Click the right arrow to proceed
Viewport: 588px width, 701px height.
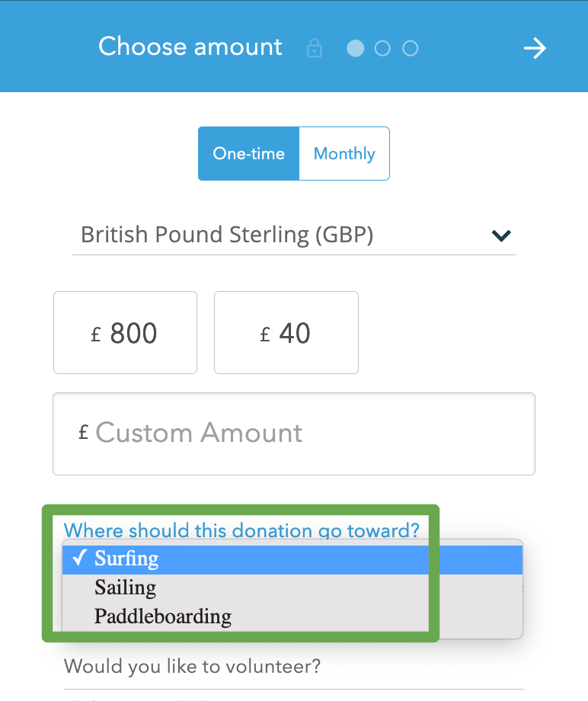pyautogui.click(x=535, y=49)
